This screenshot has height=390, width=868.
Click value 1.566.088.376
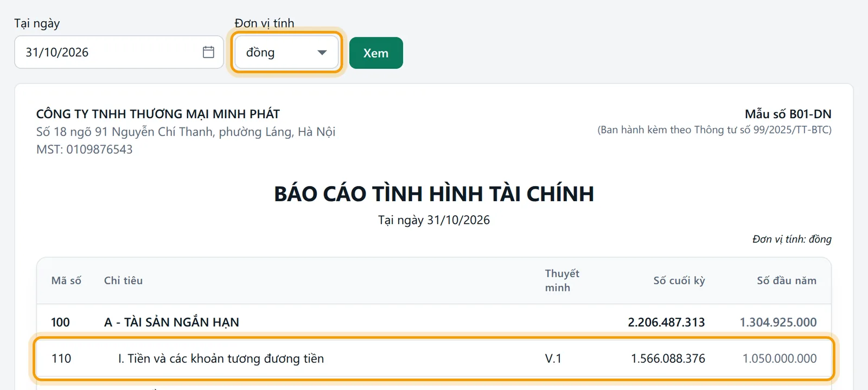(668, 359)
